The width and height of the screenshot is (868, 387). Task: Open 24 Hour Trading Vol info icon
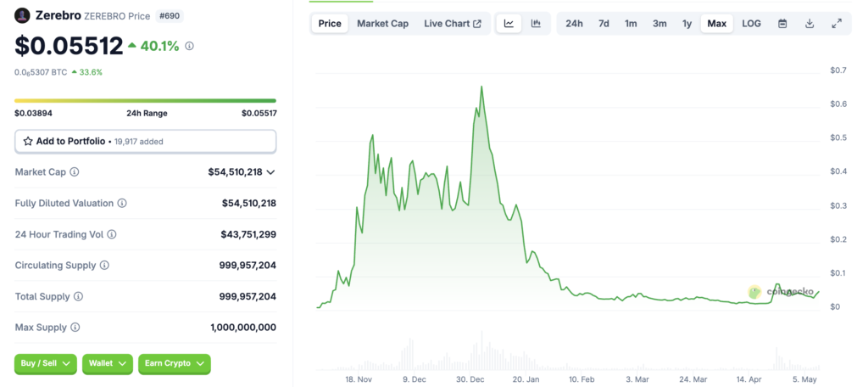click(112, 234)
